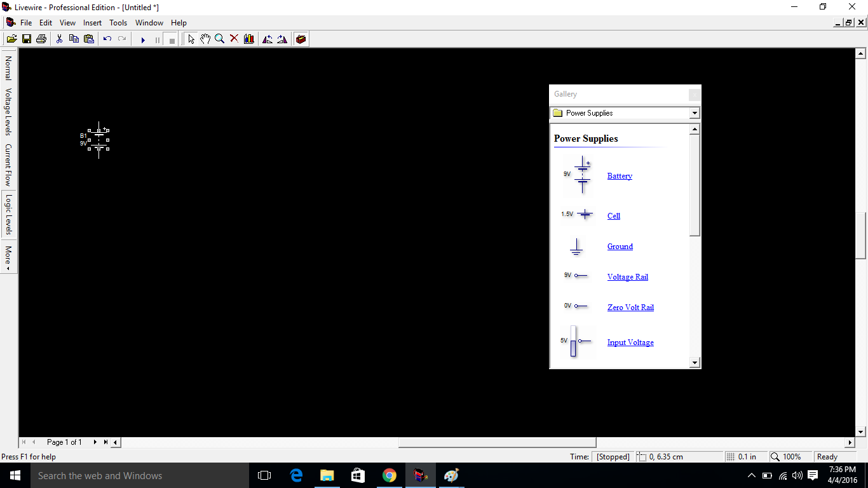Rotate component left

[x=268, y=39]
